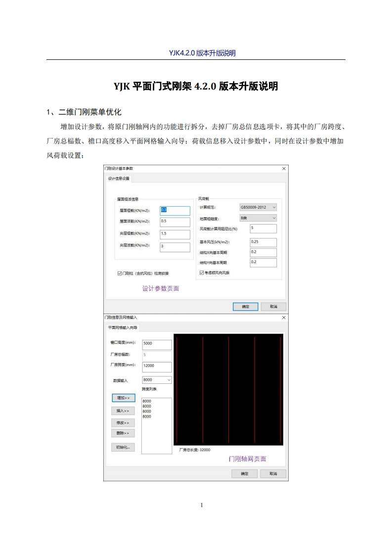392x555 pixels.
Task: Click the 修改>> button
Action: 123,422
